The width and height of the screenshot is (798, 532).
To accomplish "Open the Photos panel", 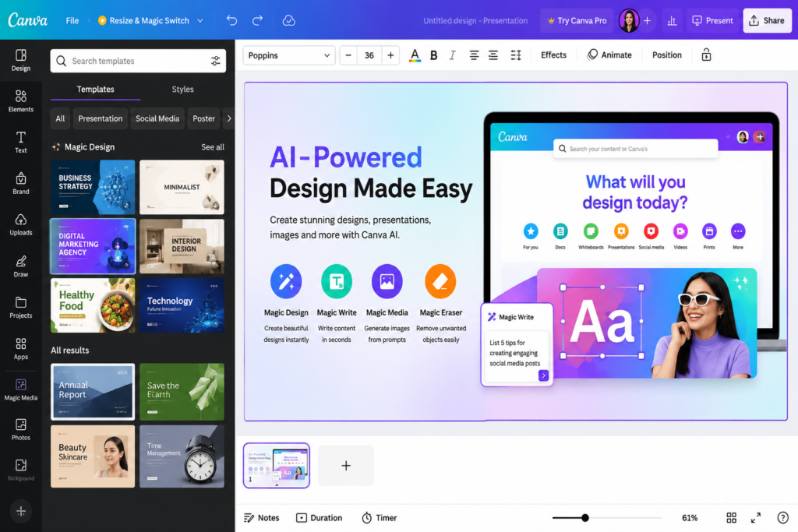I will pos(21,430).
